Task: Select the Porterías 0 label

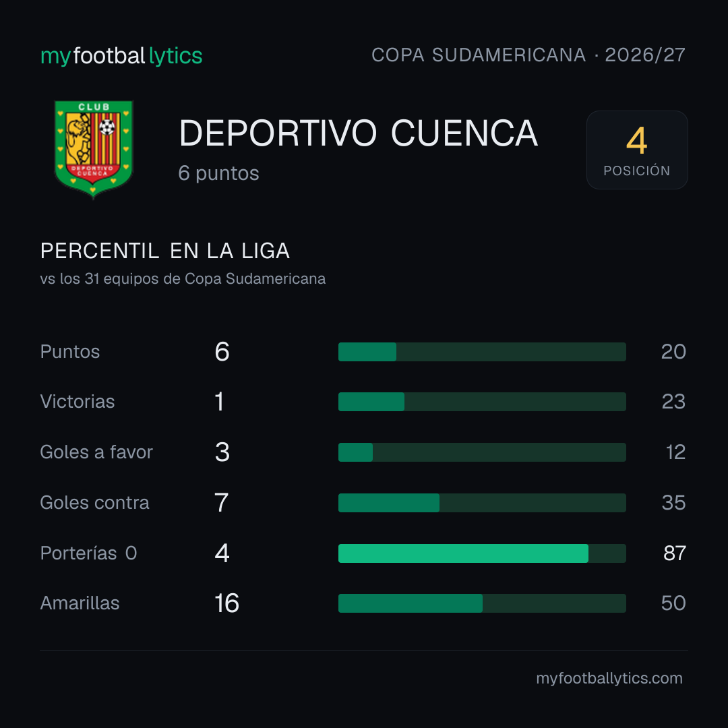Action: [x=89, y=553]
